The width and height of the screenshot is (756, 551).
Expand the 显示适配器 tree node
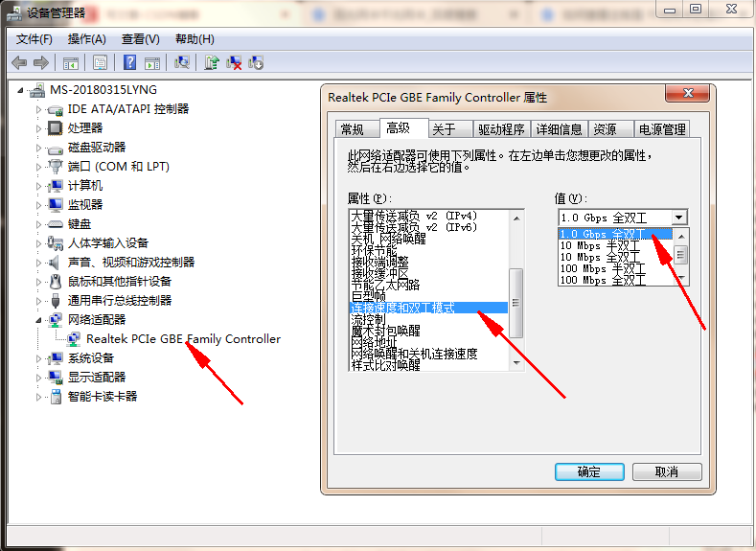point(38,377)
